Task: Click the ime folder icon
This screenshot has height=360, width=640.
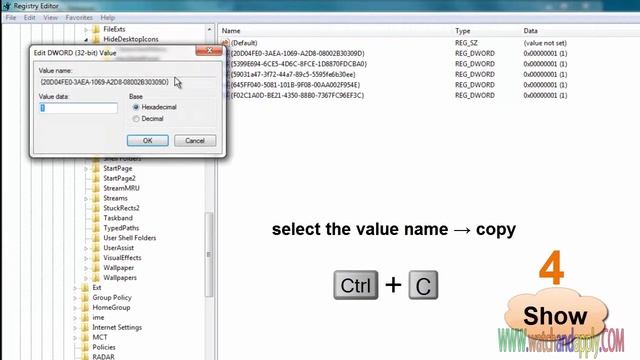Action: click(85, 317)
